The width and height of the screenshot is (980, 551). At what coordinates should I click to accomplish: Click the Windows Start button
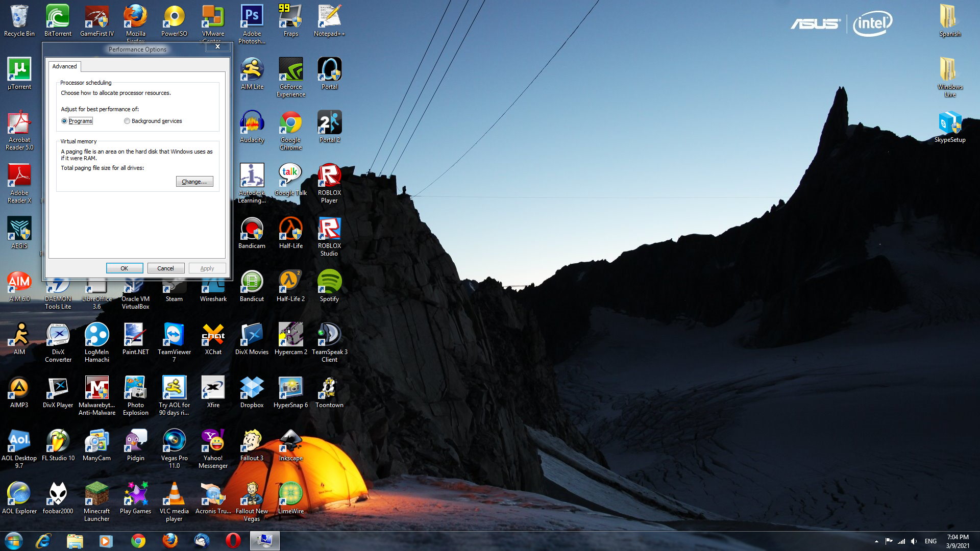click(14, 540)
